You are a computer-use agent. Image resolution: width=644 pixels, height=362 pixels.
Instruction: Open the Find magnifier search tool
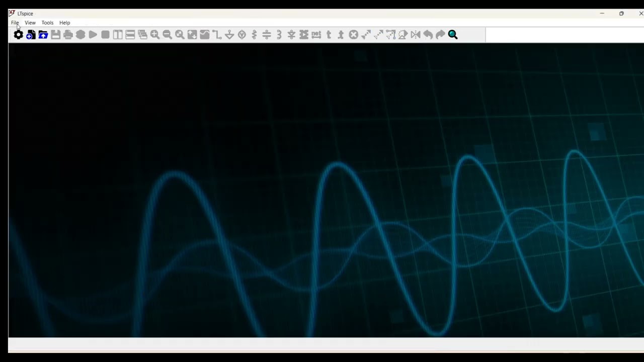(453, 35)
